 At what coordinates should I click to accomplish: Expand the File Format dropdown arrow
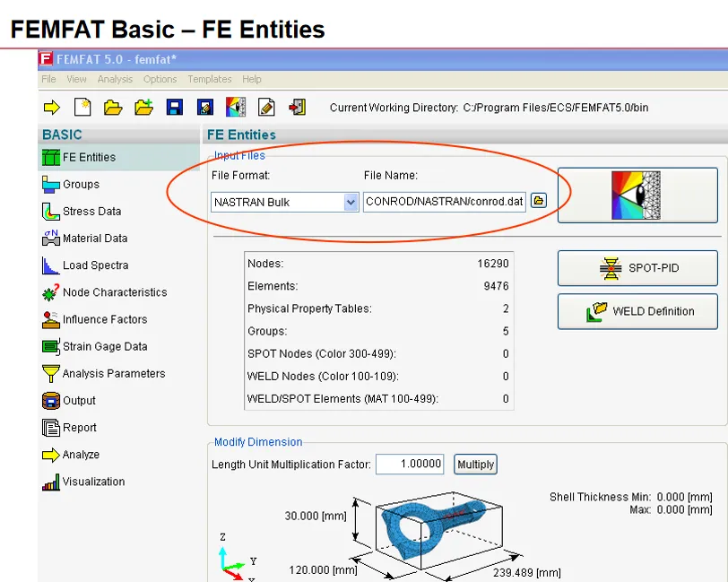(x=351, y=203)
